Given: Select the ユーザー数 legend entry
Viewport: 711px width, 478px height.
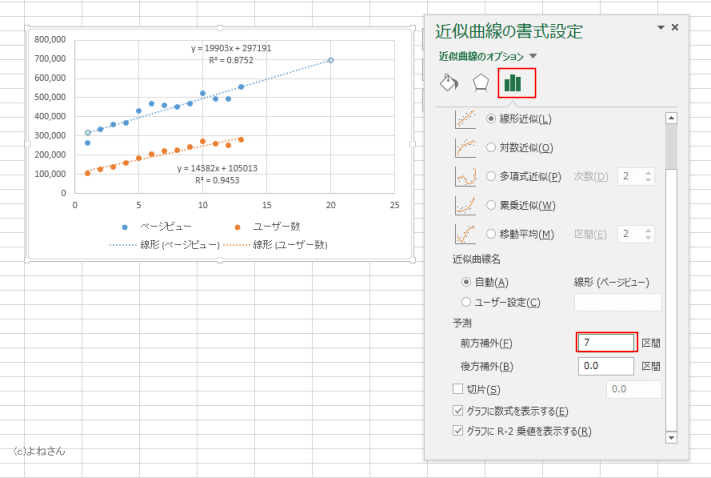Looking at the screenshot, I should (267, 227).
